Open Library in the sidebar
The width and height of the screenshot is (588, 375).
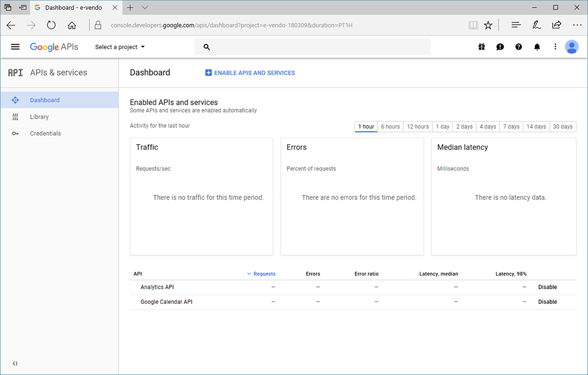(x=59, y=117)
